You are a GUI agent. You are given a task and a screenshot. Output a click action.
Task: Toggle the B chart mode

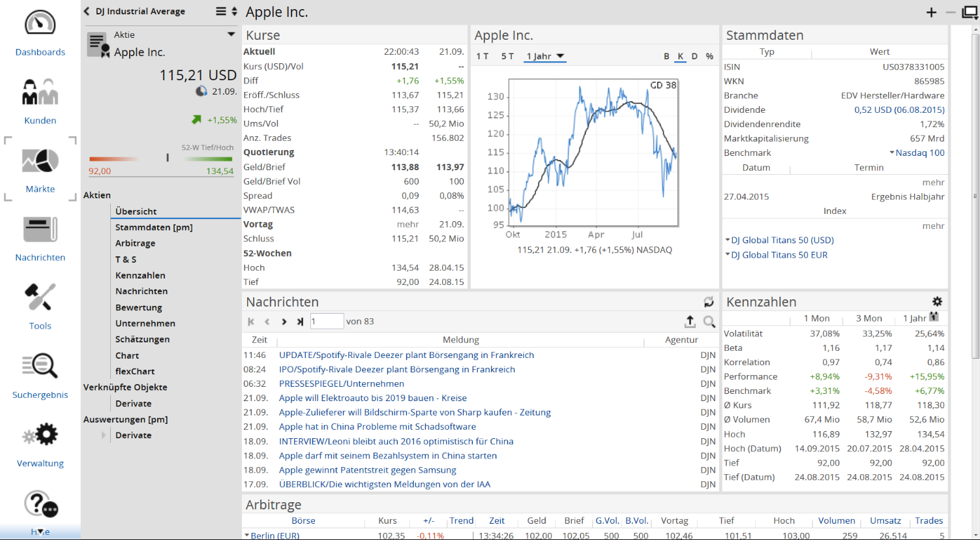pyautogui.click(x=666, y=56)
